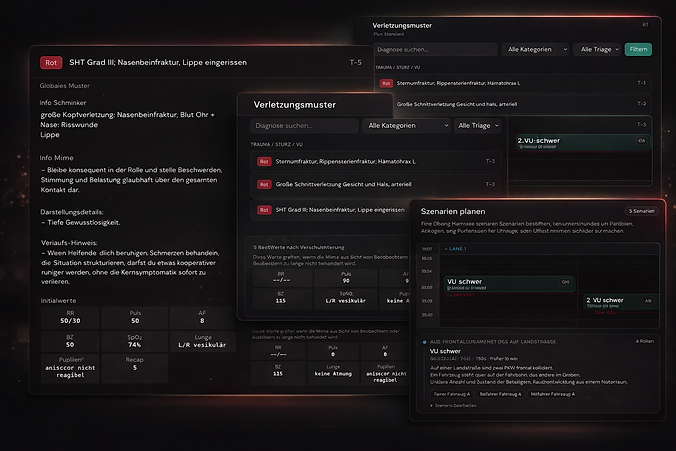676x451 pixels.
Task: Open Alle Kategorien dropdown beside the Filtern button
Action: (x=535, y=50)
